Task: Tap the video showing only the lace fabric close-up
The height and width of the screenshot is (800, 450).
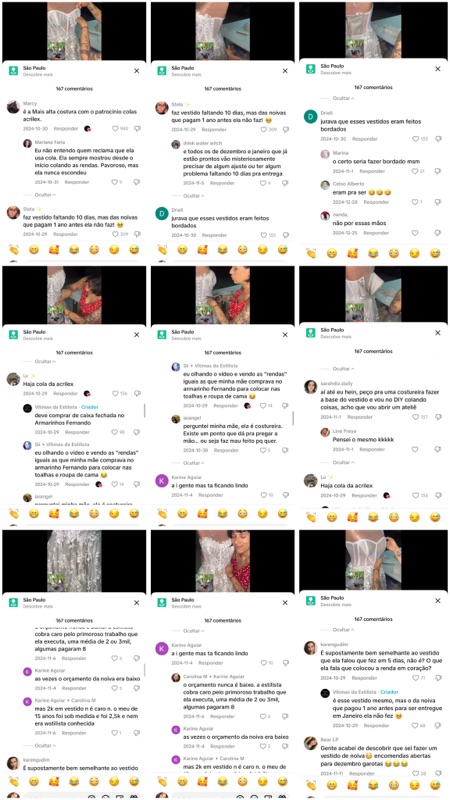Action: (x=74, y=561)
